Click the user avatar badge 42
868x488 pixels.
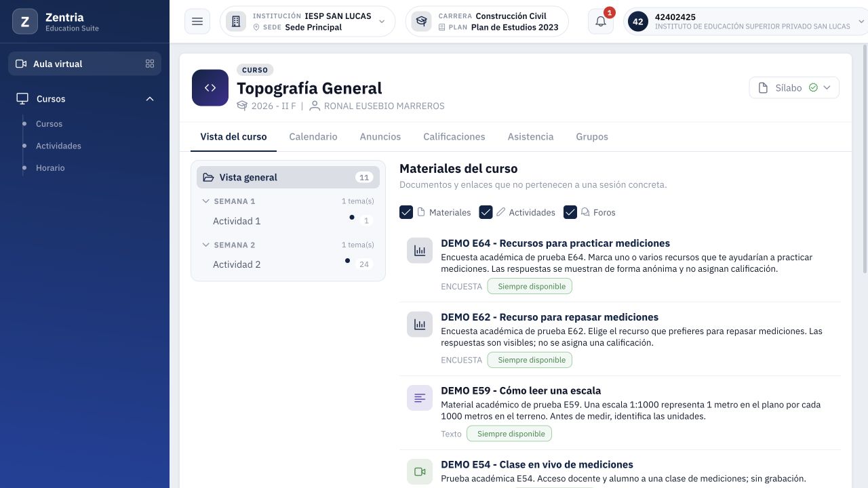point(638,22)
